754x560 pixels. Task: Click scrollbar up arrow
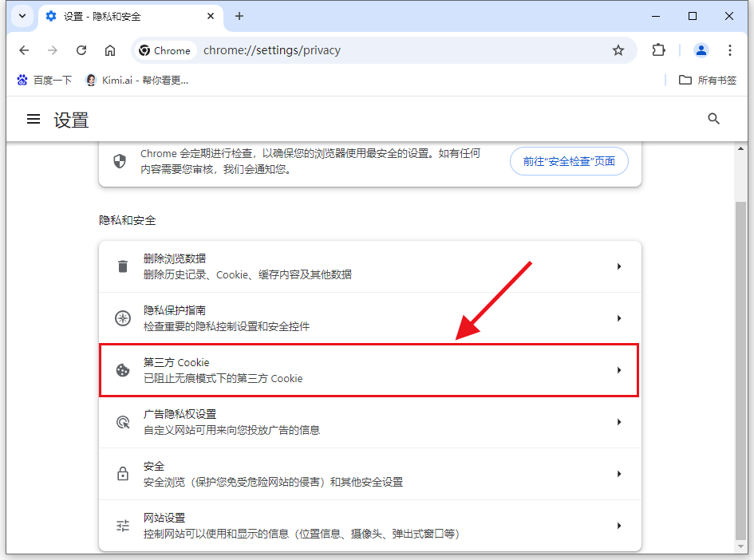point(740,148)
